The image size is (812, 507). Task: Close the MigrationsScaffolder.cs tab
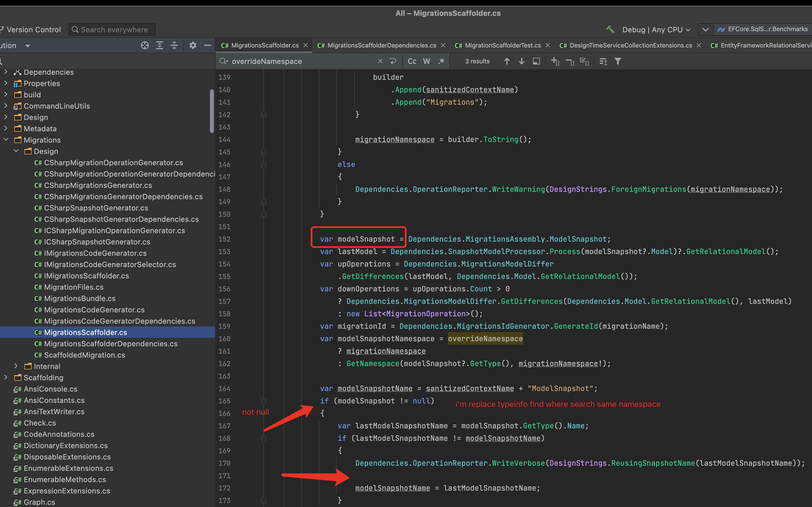(x=306, y=45)
